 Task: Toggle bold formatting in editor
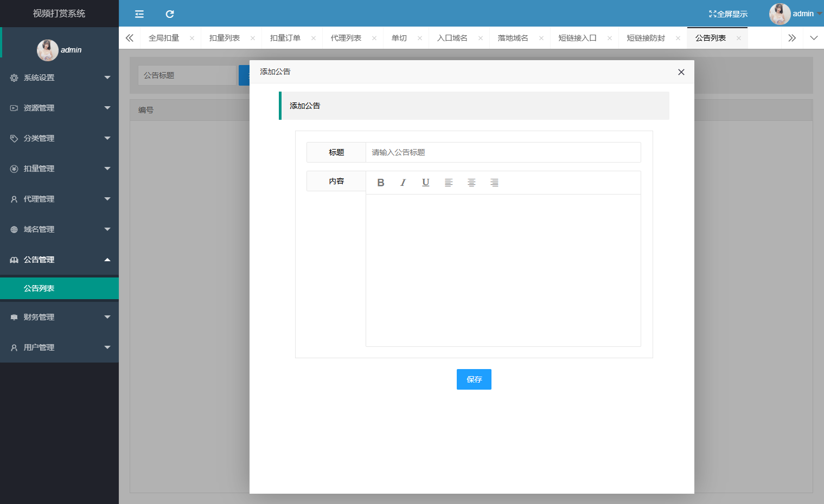click(381, 183)
